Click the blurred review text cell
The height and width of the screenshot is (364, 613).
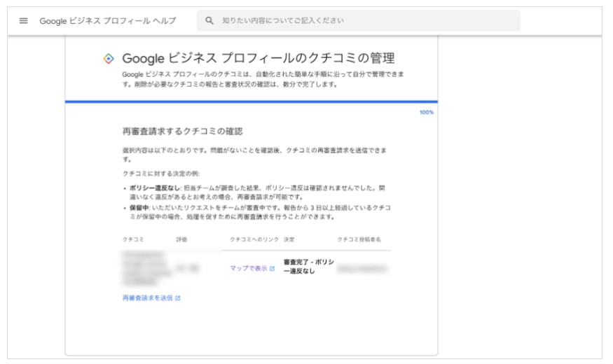click(x=146, y=268)
